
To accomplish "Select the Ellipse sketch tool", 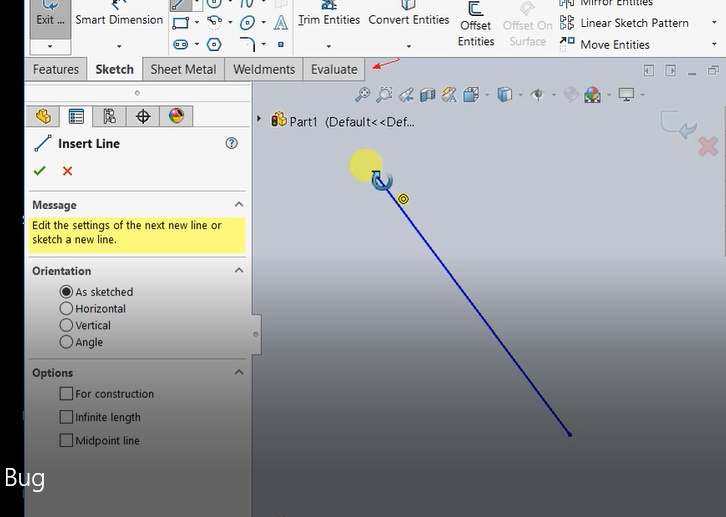I will pos(248,22).
